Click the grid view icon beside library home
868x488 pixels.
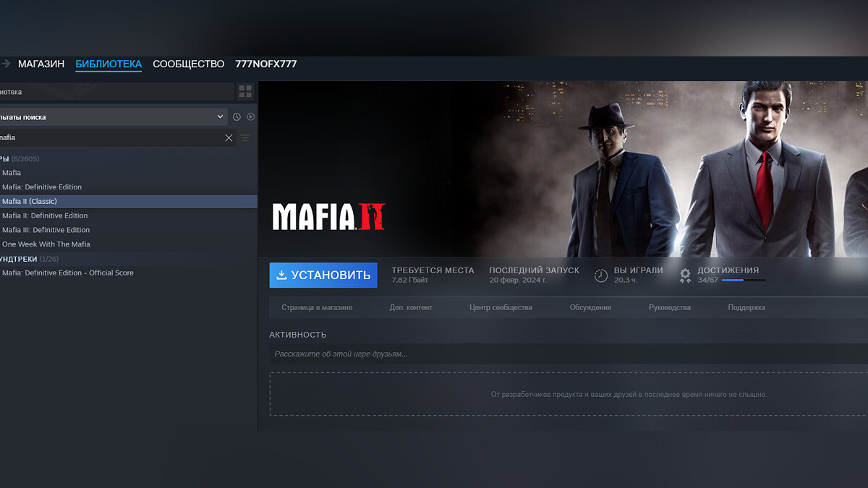(x=245, y=92)
